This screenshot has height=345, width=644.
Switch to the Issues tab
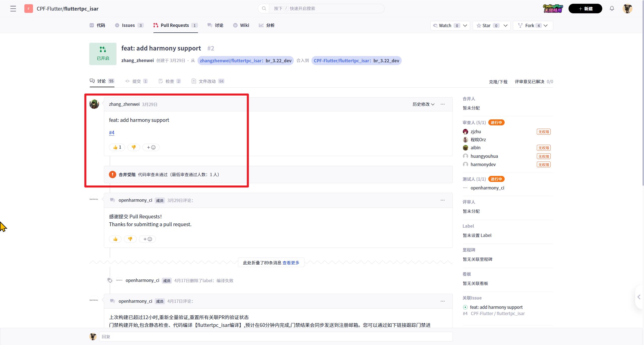(x=129, y=25)
